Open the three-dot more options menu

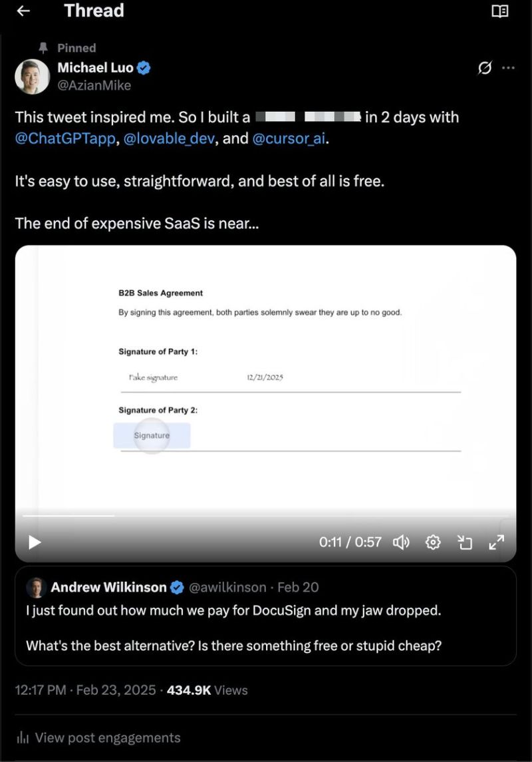(x=509, y=68)
